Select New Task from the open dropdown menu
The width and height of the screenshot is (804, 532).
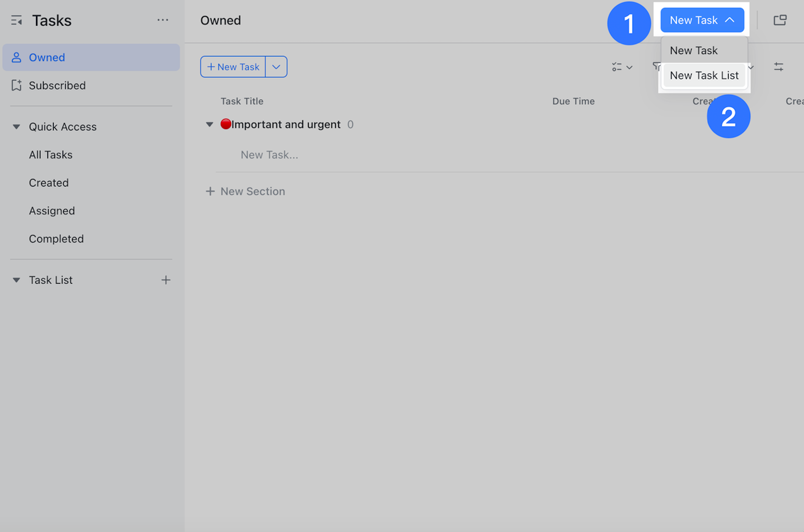pyautogui.click(x=693, y=50)
